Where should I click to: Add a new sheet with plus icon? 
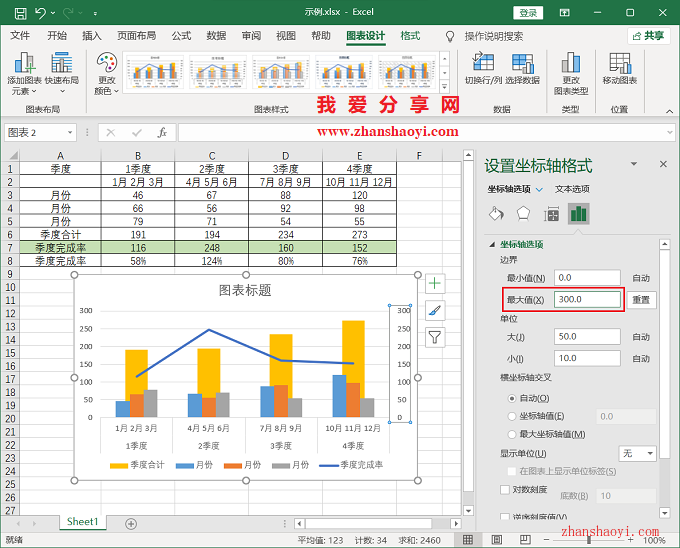[131, 524]
